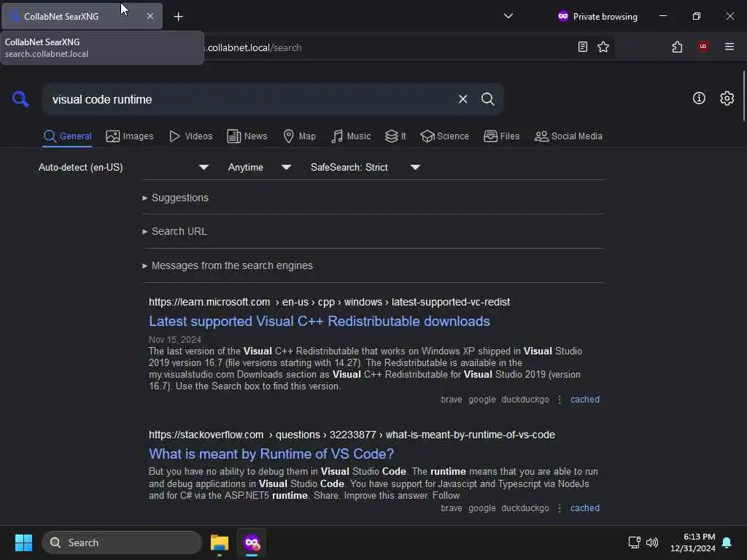
Task: Open What is meant by Runtime of VS Code?
Action: [x=271, y=454]
